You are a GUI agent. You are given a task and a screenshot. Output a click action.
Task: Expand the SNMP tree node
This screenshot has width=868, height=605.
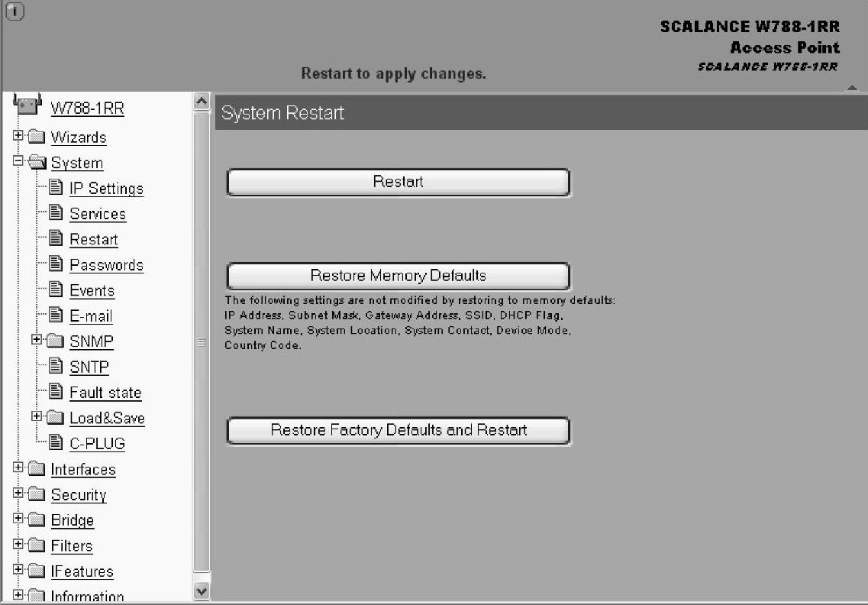point(37,339)
